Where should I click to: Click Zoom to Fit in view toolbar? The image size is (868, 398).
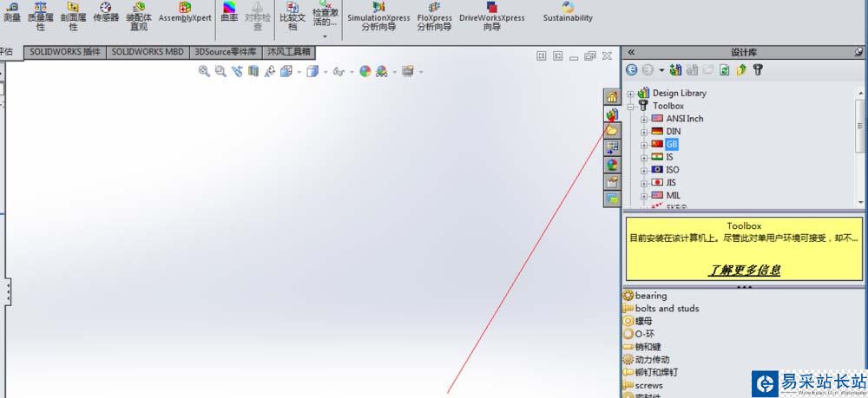204,71
